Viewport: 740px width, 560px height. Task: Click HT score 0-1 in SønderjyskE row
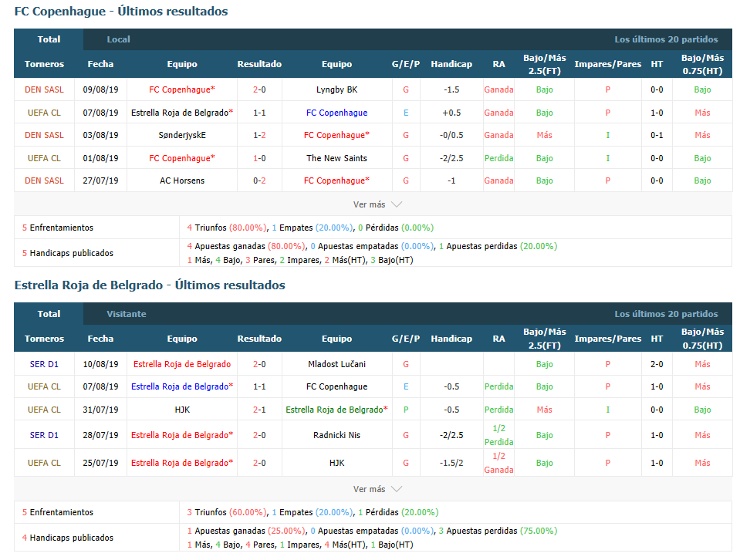point(657,136)
